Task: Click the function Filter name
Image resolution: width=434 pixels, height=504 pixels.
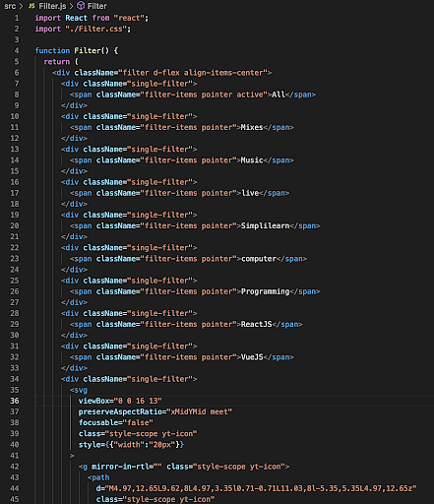Action: click(x=88, y=50)
